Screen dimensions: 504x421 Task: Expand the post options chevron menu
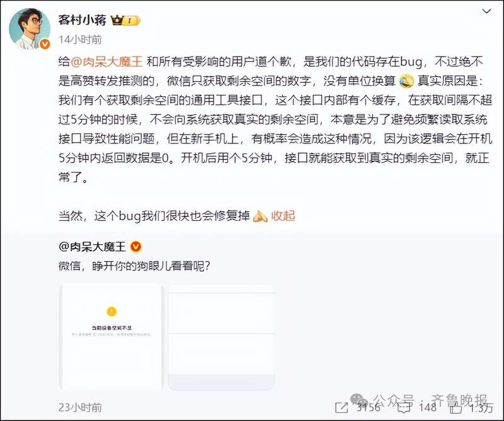(486, 11)
